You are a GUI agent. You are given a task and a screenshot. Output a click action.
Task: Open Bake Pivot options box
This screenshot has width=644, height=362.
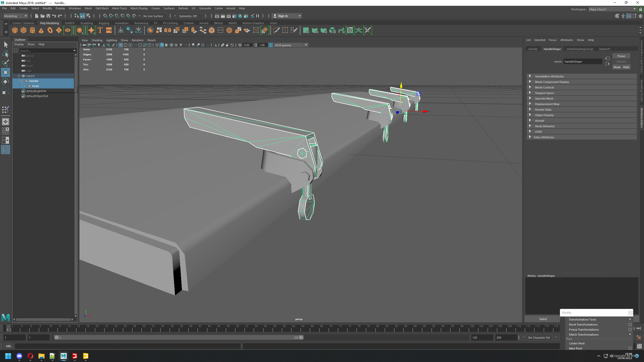click(x=630, y=348)
